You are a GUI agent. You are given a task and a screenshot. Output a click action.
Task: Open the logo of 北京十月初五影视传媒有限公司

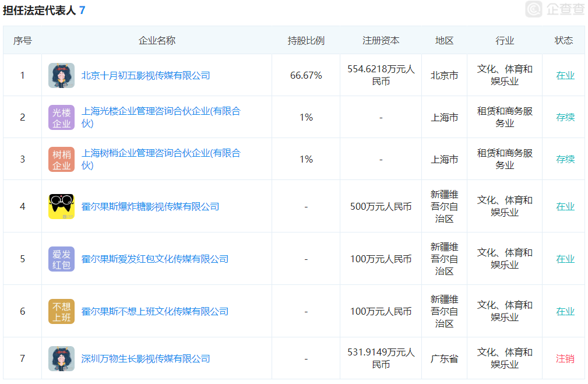pos(62,75)
